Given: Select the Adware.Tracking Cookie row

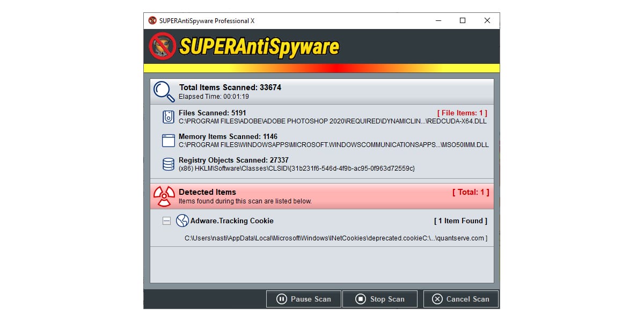Looking at the screenshot, I should pyautogui.click(x=322, y=221).
